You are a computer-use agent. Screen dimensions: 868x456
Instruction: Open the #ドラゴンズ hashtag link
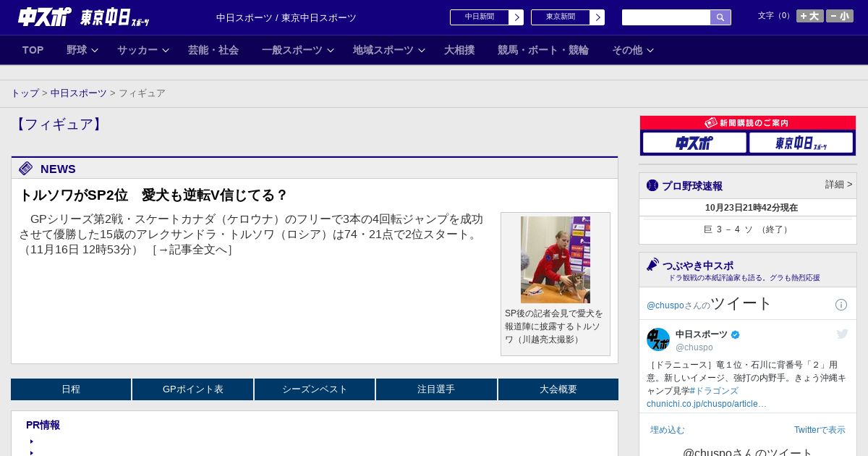[714, 391]
